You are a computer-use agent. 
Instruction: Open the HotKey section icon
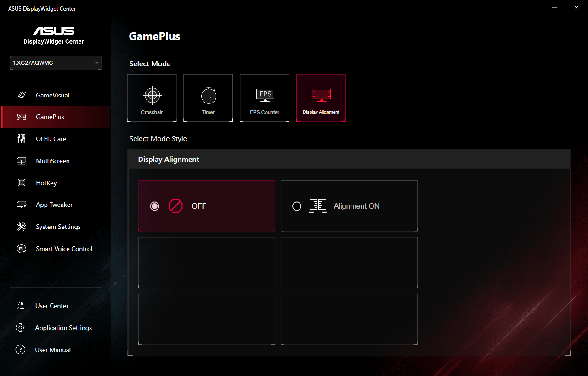(x=21, y=183)
